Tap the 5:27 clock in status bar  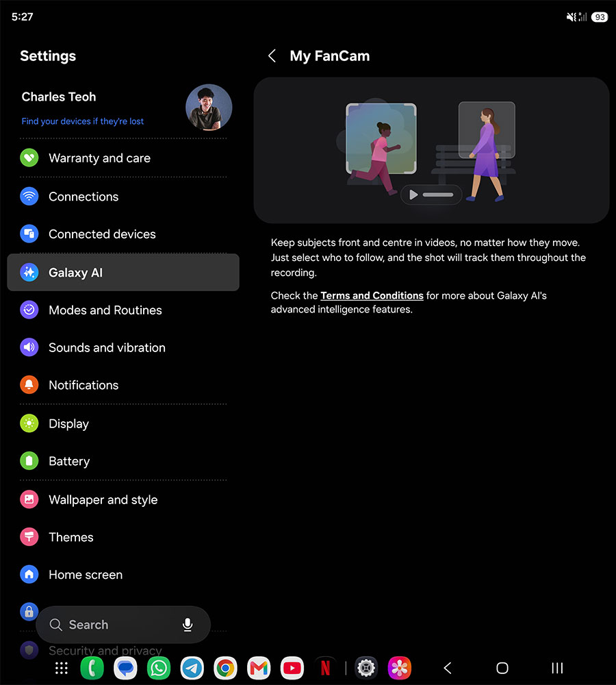23,16
